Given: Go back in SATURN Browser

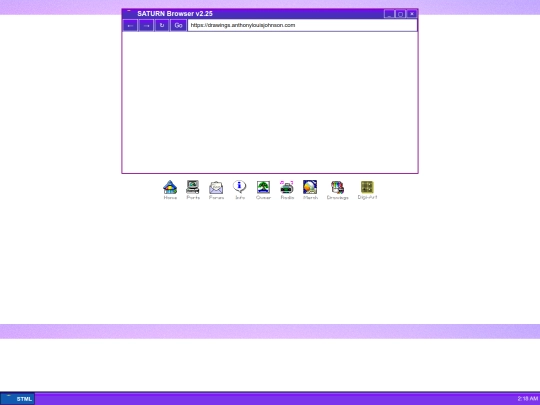Looking at the screenshot, I should point(131,25).
